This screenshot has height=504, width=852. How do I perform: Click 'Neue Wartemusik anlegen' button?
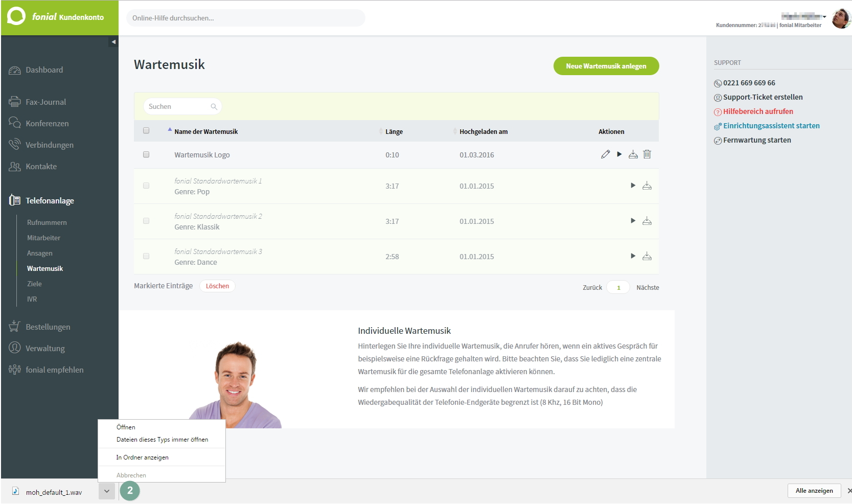(x=606, y=66)
